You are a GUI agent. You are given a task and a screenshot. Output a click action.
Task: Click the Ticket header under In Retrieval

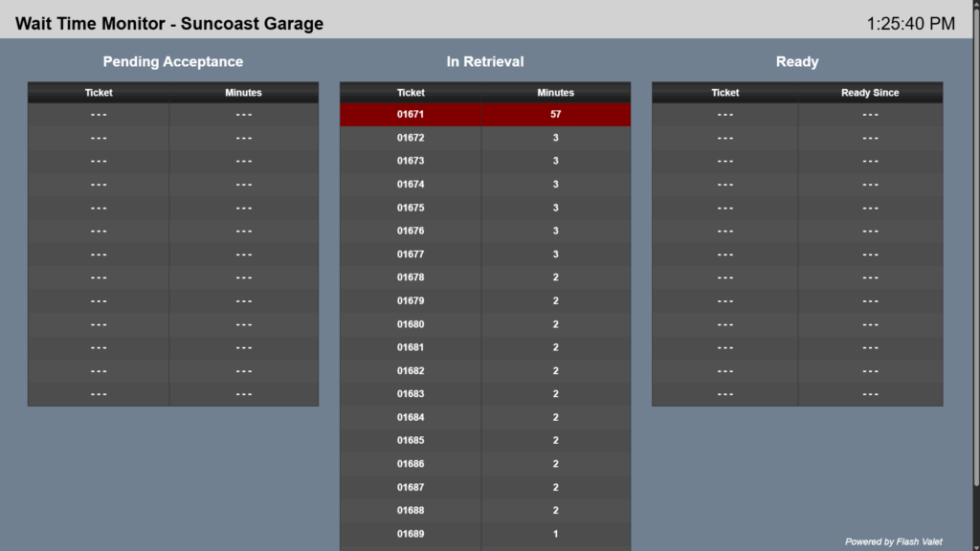click(x=411, y=93)
